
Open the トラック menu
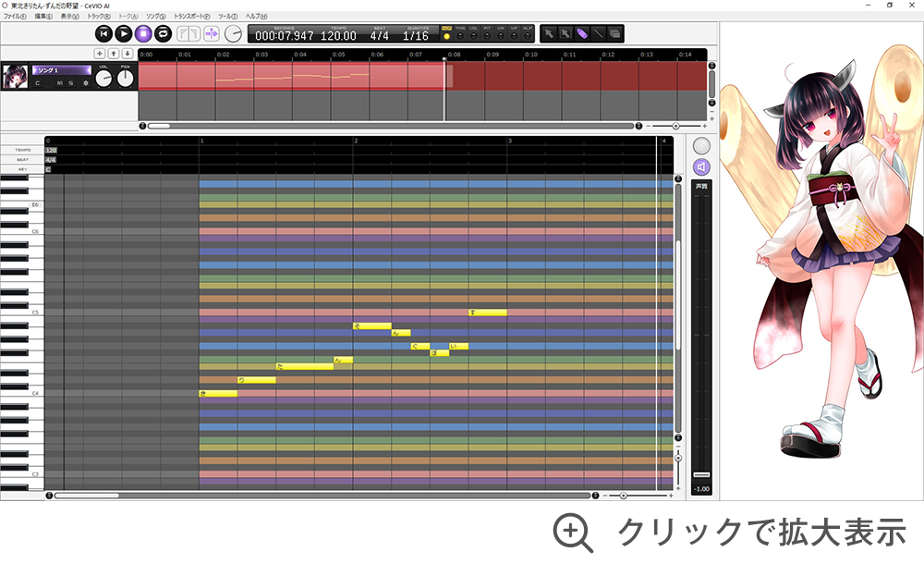tap(99, 17)
